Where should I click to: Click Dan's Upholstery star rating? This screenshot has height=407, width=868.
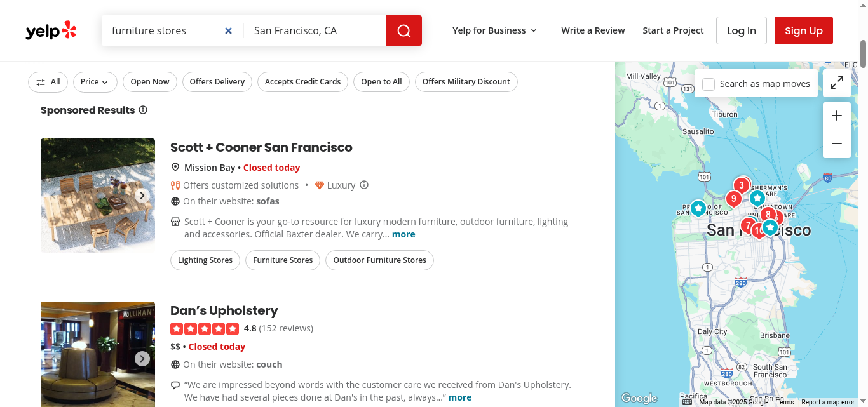coord(205,329)
